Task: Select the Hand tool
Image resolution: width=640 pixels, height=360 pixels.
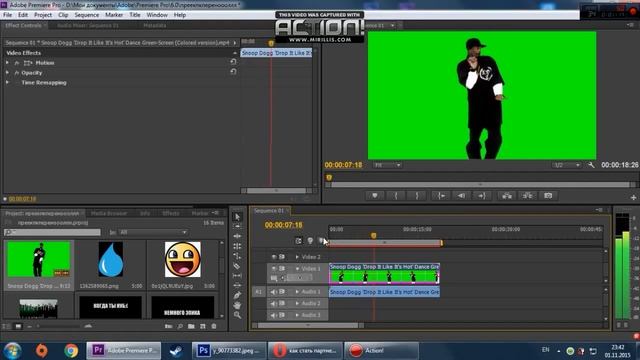Action: click(x=238, y=305)
